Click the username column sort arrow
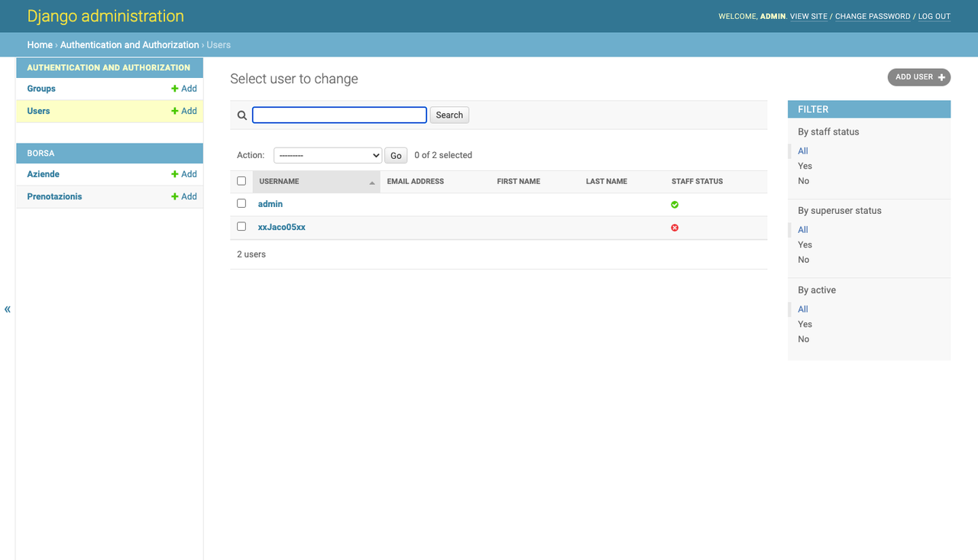Image resolution: width=978 pixels, height=560 pixels. pyautogui.click(x=372, y=183)
